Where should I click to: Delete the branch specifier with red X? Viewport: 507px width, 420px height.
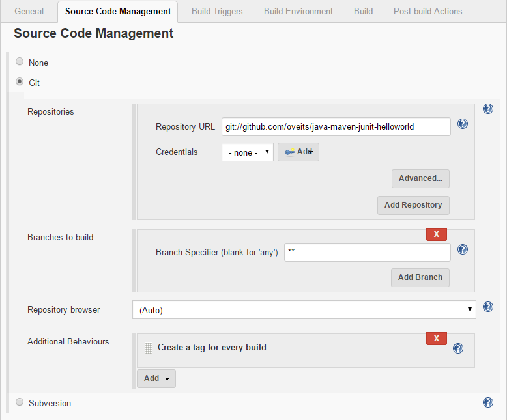436,234
